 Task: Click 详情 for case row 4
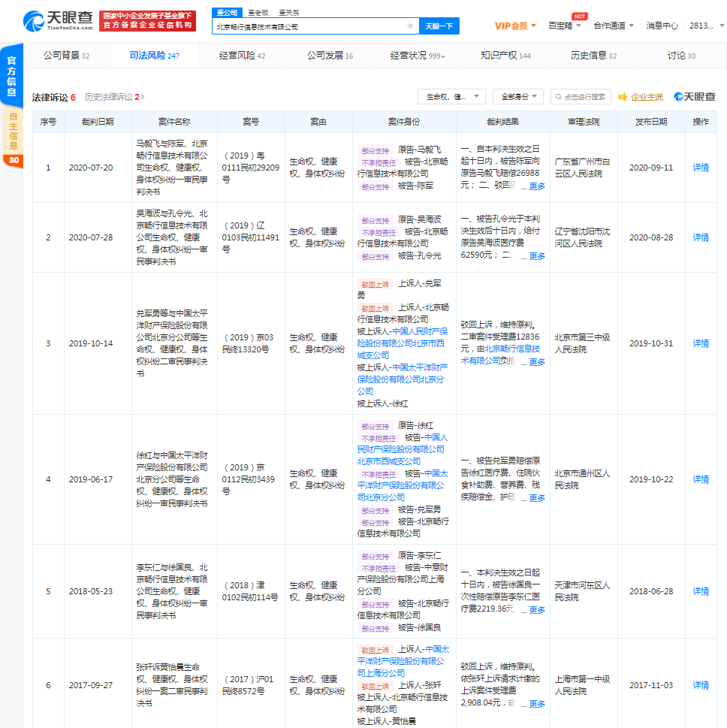click(x=701, y=479)
